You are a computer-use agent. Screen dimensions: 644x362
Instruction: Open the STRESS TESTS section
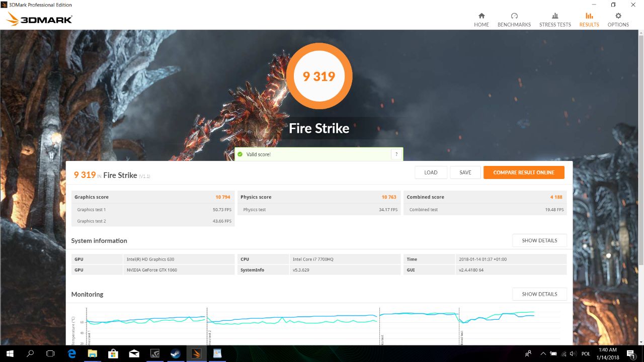[555, 19]
